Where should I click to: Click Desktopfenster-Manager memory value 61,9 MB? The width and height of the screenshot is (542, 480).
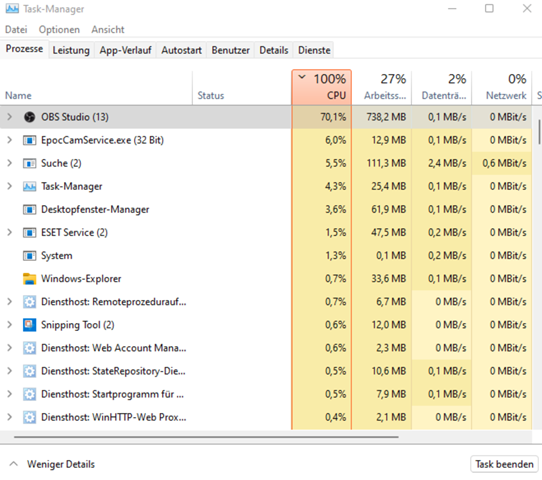click(389, 209)
